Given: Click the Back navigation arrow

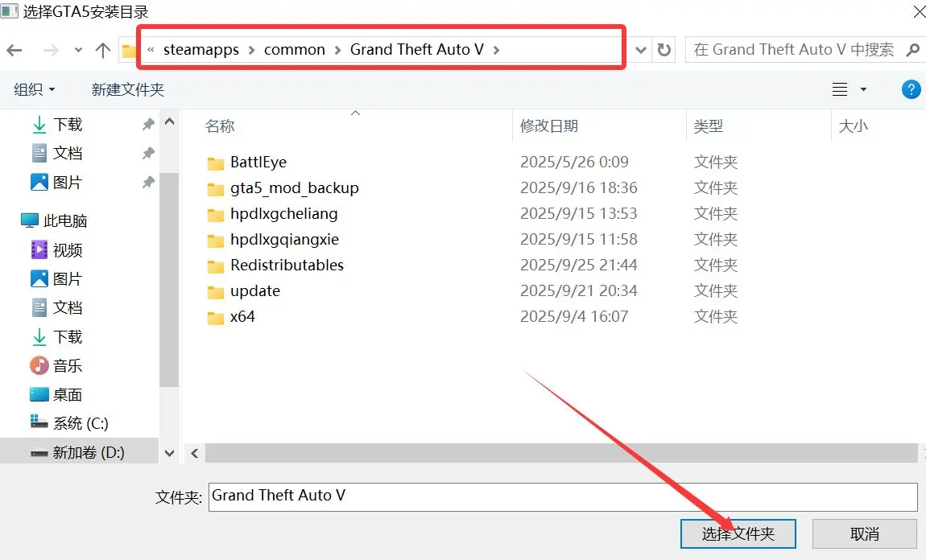Looking at the screenshot, I should [x=14, y=50].
